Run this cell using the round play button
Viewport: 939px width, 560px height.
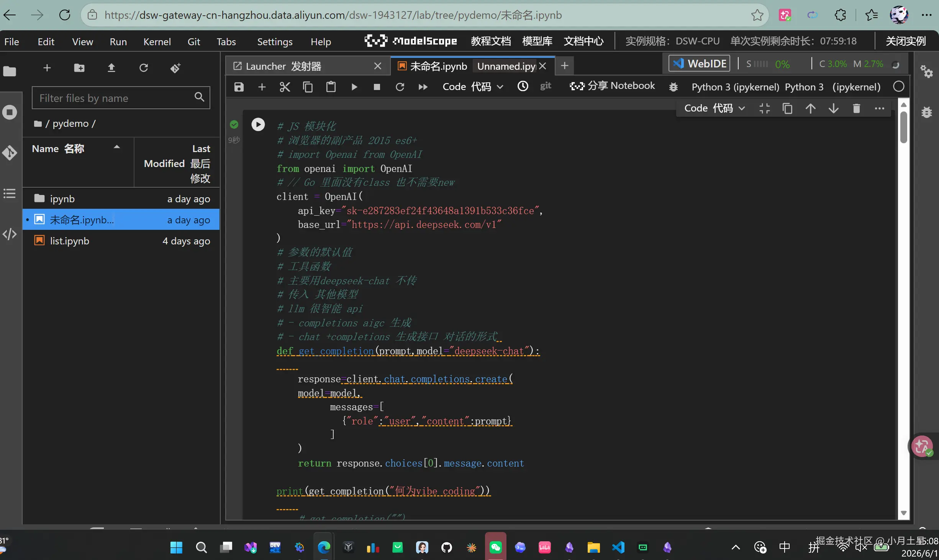[x=258, y=124]
